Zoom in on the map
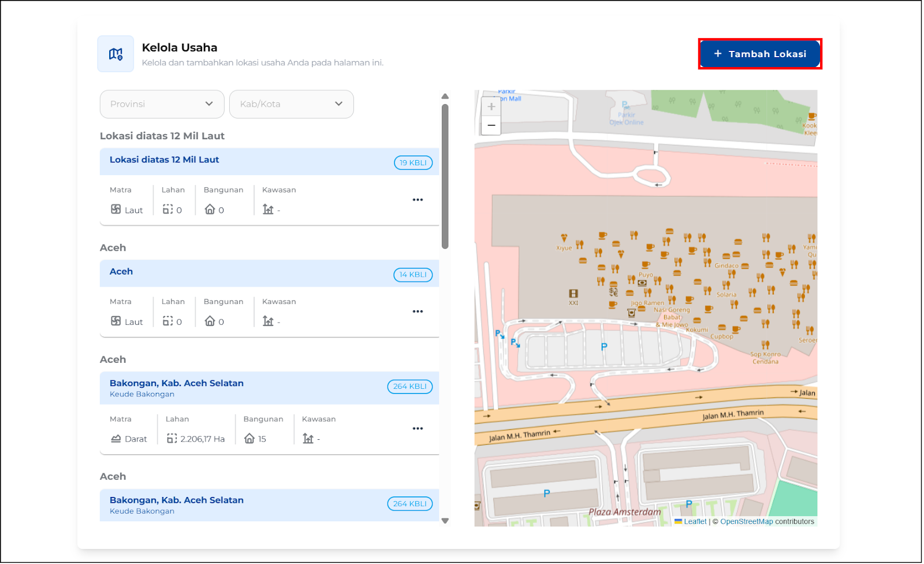 491,106
